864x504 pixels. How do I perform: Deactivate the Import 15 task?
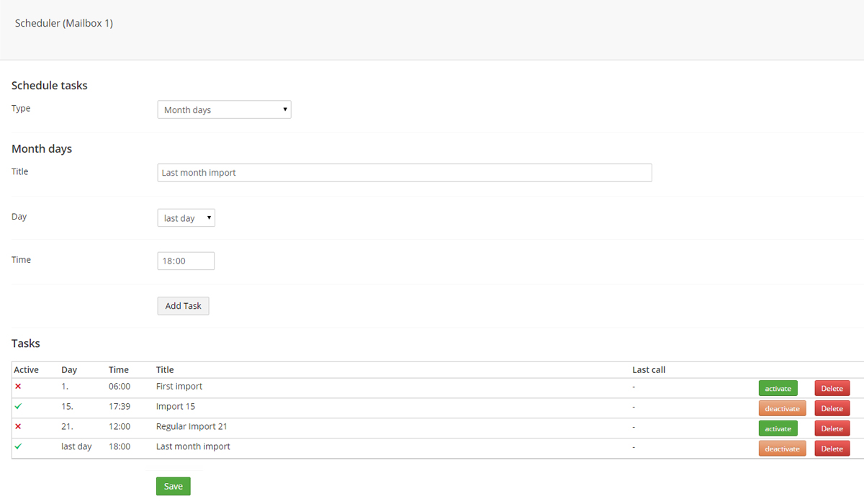[782, 408]
